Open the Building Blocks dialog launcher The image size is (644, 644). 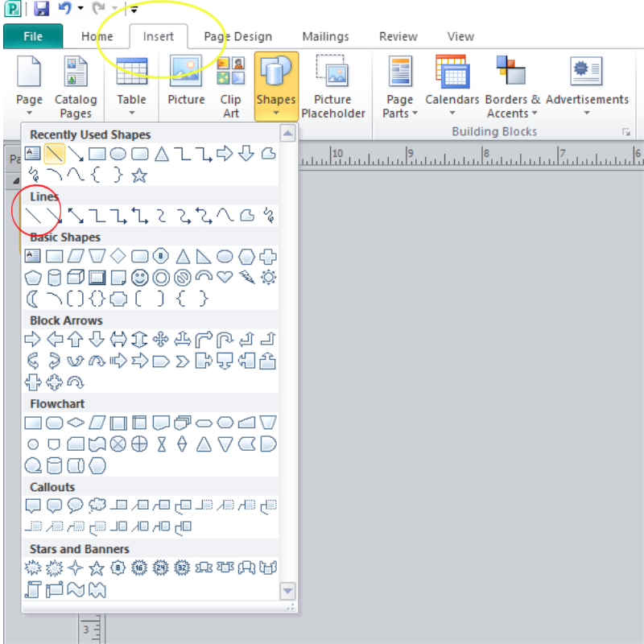[x=626, y=132]
